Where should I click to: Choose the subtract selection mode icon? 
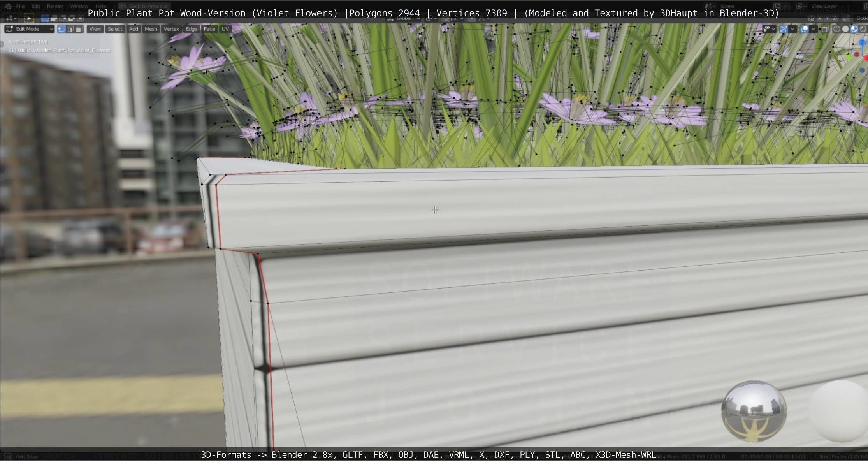(63, 18)
